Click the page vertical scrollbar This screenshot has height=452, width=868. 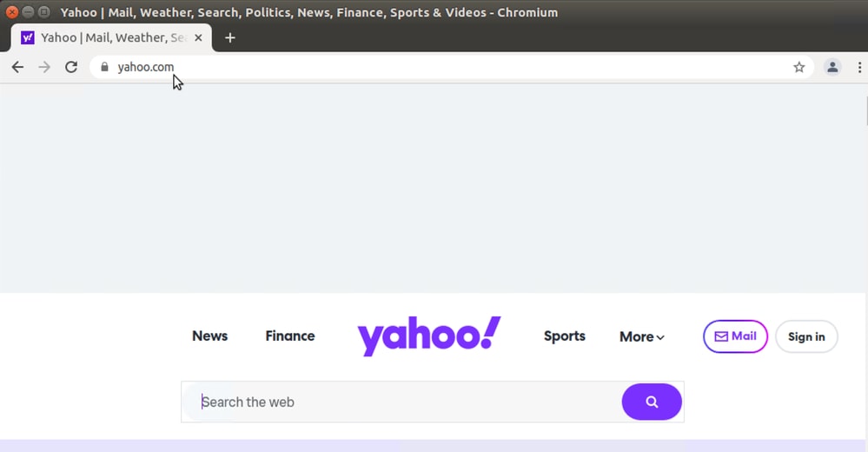[865, 110]
